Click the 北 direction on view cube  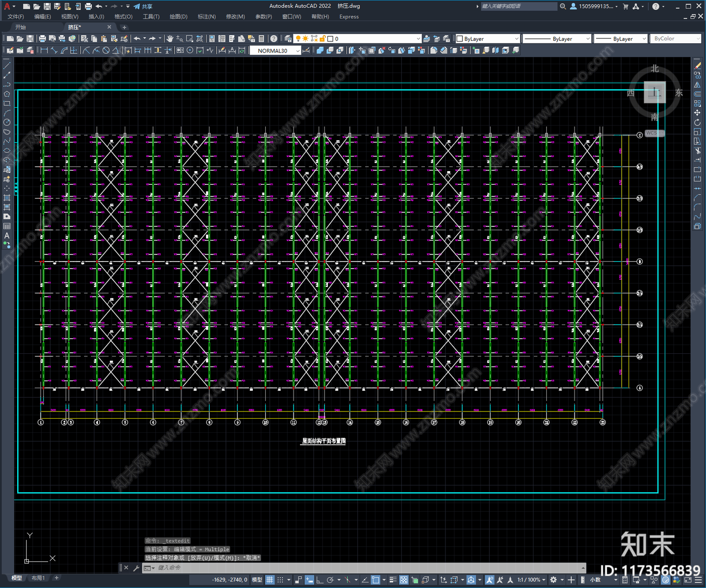(x=655, y=69)
